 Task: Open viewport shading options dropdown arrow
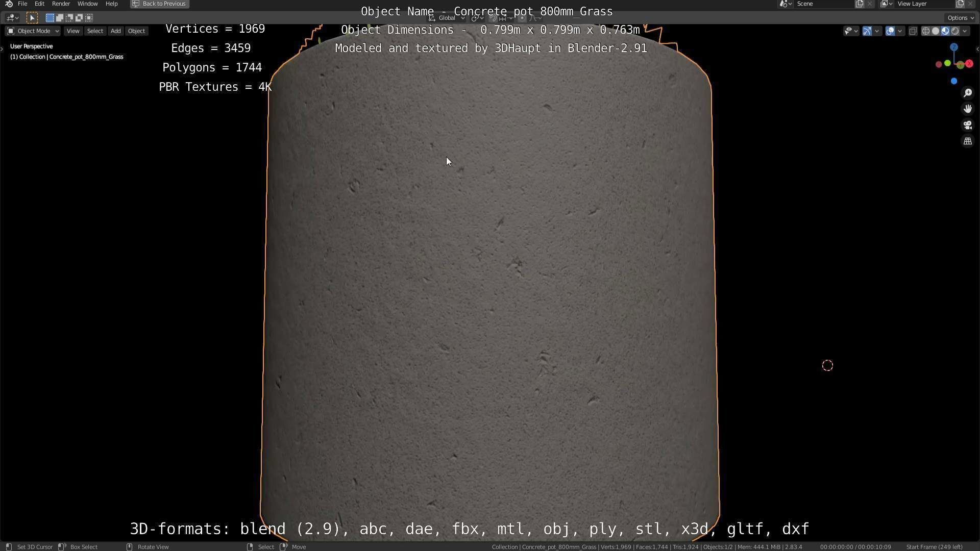coord(965,31)
